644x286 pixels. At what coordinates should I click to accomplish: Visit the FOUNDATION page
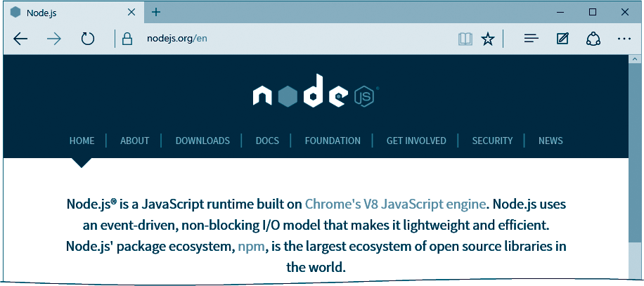pos(333,141)
